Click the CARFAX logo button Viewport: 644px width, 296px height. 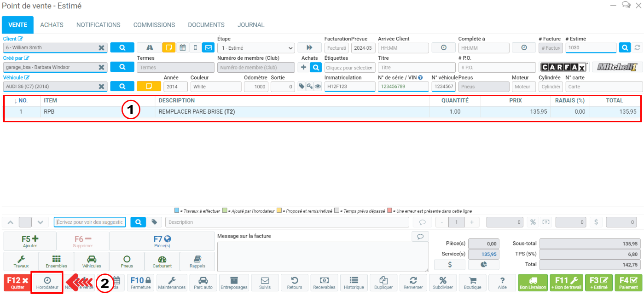pos(563,67)
